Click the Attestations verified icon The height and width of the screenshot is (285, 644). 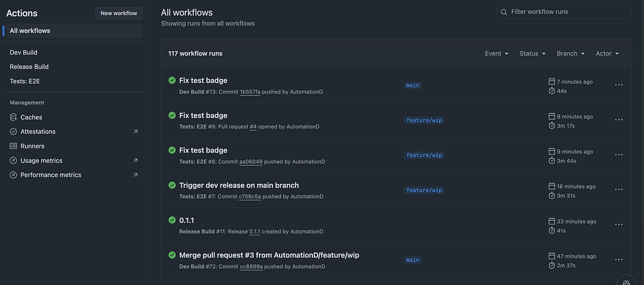(14, 132)
